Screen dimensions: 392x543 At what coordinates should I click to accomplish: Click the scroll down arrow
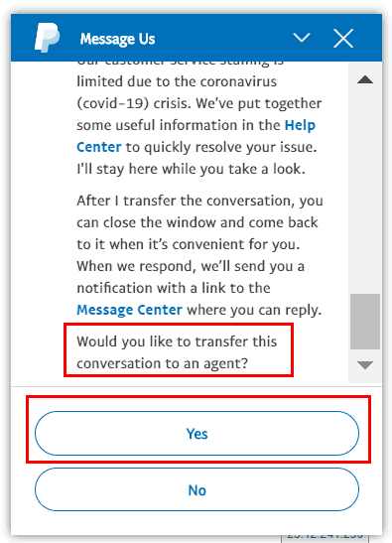(x=365, y=365)
